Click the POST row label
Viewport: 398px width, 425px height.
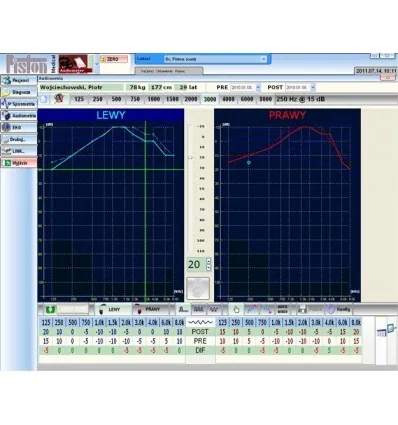tap(200, 332)
